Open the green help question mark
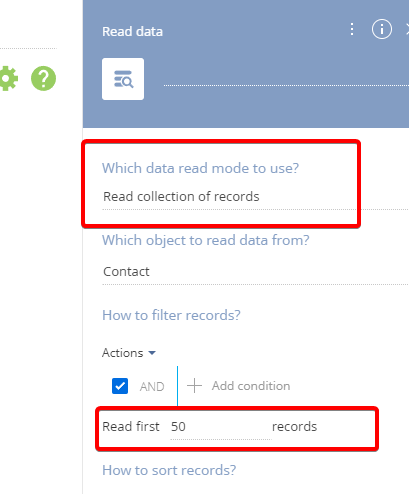This screenshot has height=494, width=409. pyautogui.click(x=43, y=78)
